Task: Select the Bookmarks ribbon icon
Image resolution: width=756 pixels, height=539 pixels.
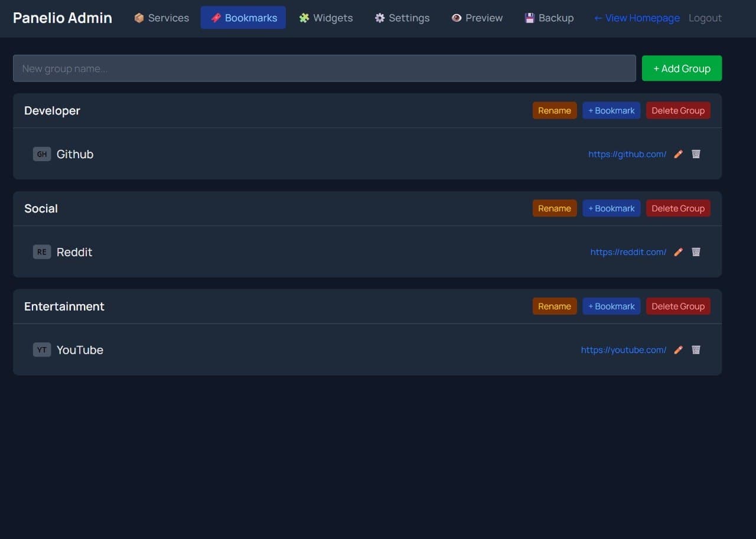Action: [x=217, y=18]
